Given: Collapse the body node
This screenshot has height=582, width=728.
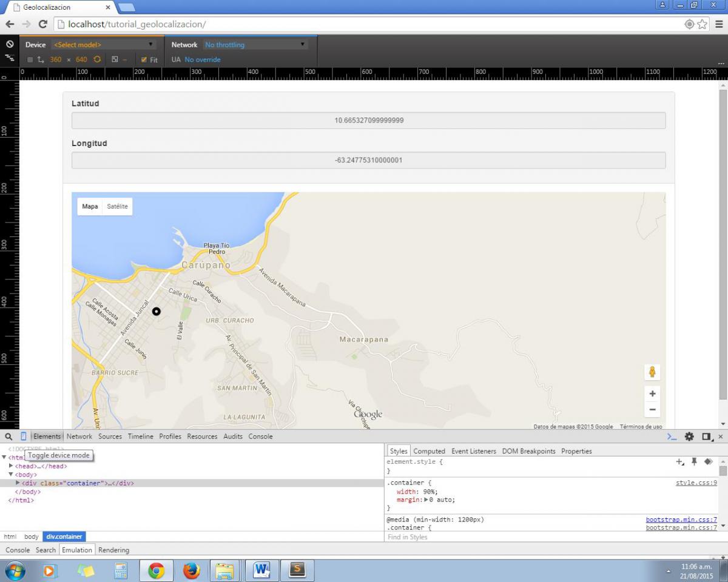Looking at the screenshot, I should point(11,475).
